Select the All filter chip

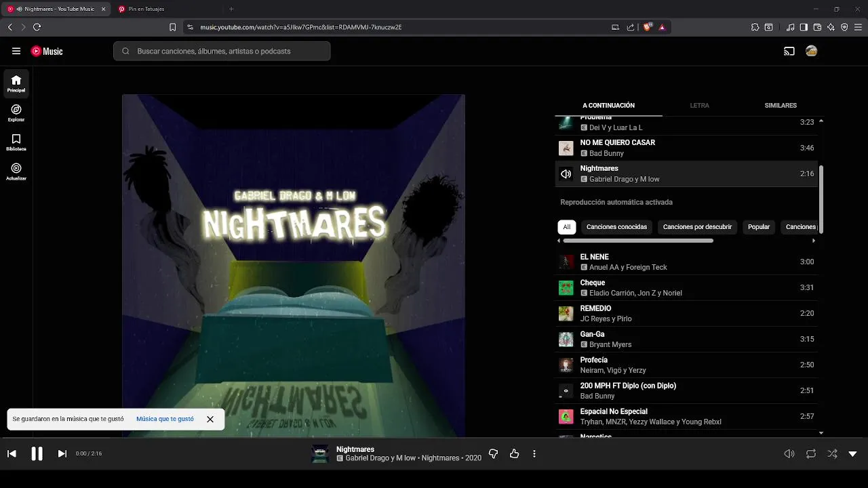(567, 227)
